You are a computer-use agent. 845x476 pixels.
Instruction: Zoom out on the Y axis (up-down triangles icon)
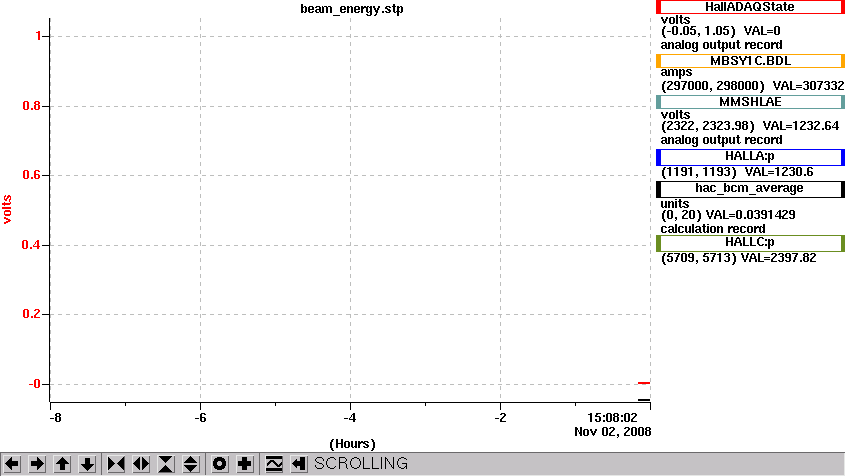pyautogui.click(x=191, y=464)
